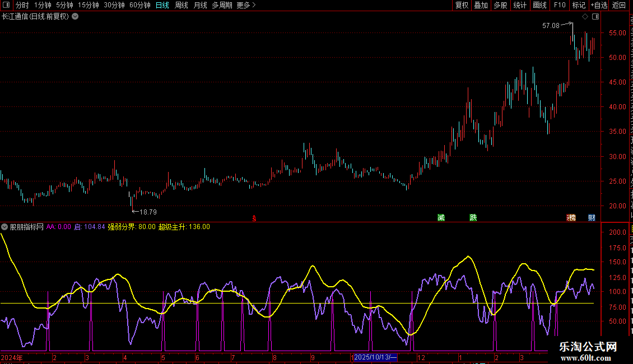Viewport: 633px width, 364px height.
Task: Open the F10 company info
Action: click(560, 5)
